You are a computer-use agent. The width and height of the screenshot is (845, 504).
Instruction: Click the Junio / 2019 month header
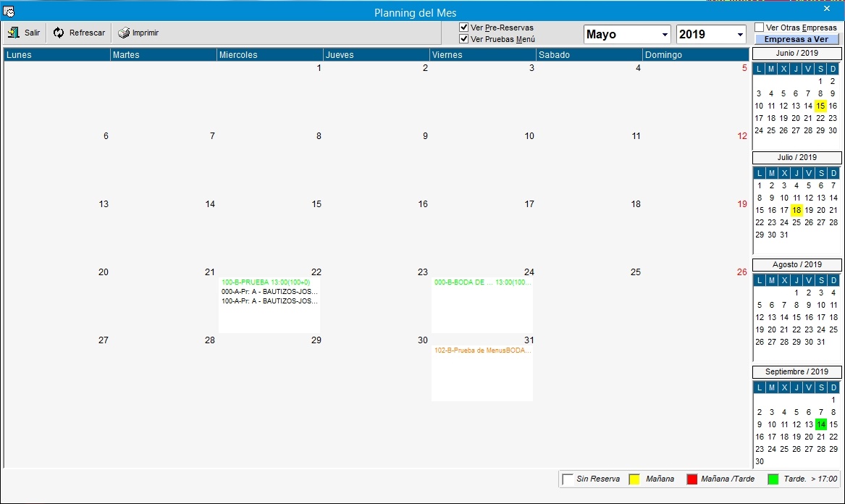[x=797, y=54]
